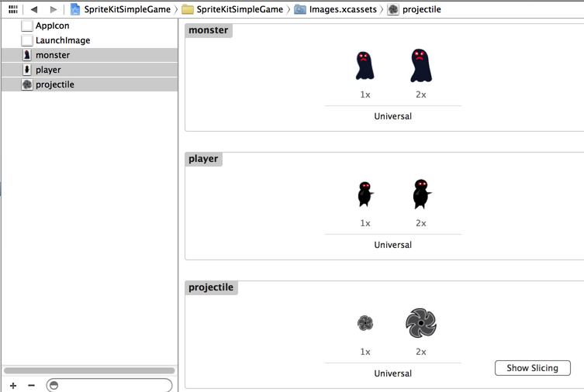Select the player 2x image
584x392 pixels.
420,194
